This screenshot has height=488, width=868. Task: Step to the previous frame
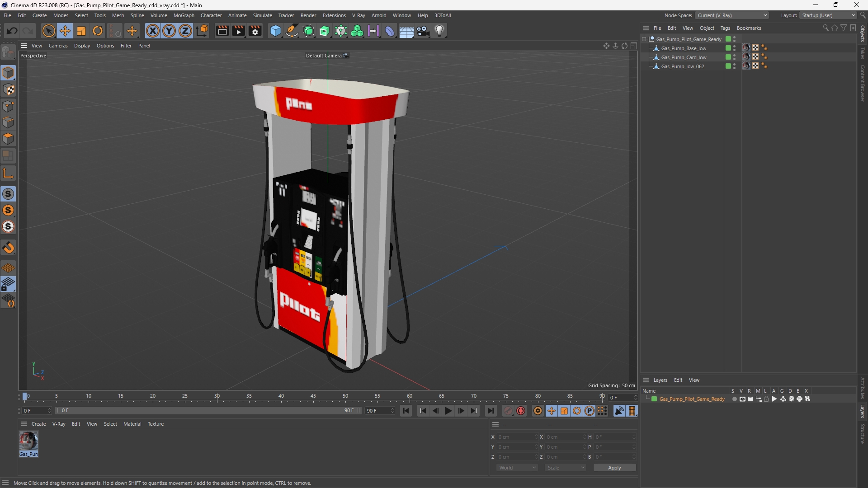pos(435,411)
